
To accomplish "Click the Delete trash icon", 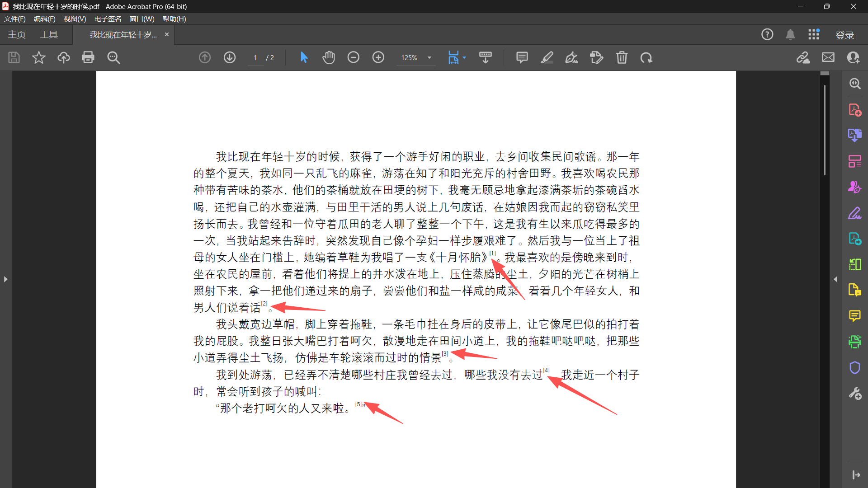I will point(622,57).
